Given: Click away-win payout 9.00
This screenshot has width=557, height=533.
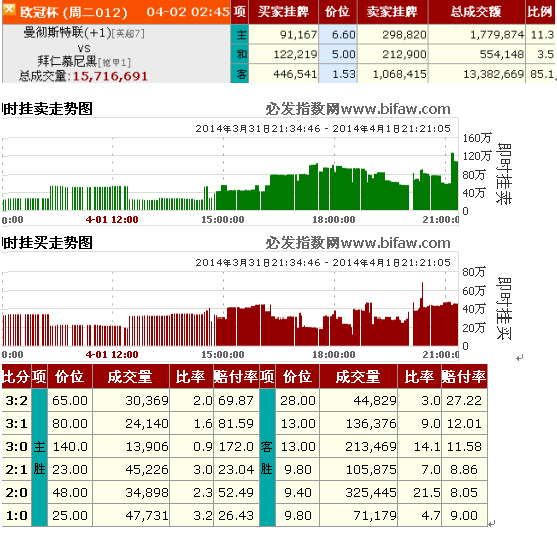Looking at the screenshot, I should (x=464, y=516).
